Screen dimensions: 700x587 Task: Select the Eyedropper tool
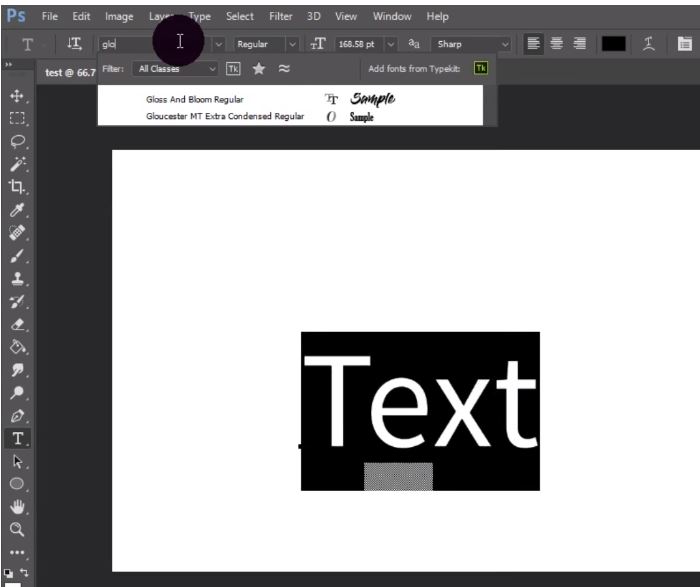point(17,210)
